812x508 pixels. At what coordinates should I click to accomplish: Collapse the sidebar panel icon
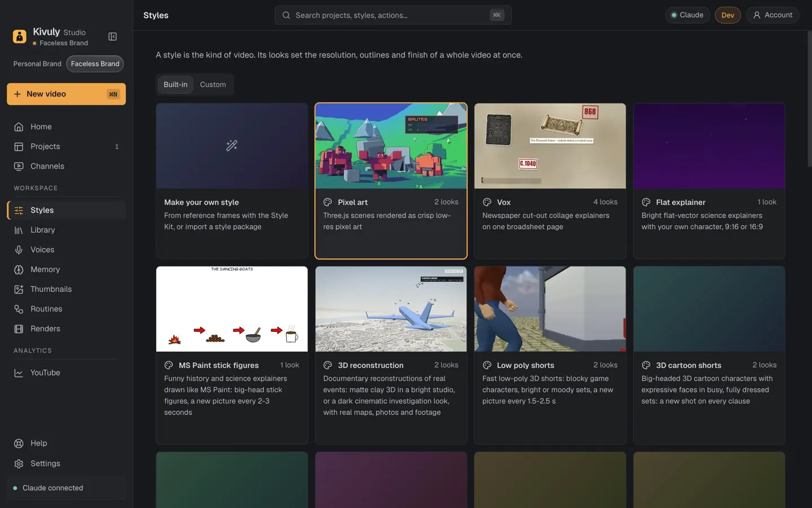point(113,37)
